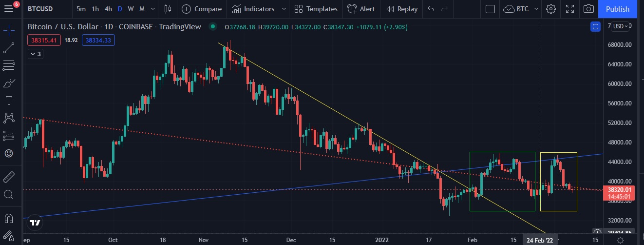Click the blue icon beside USD selector
The image size is (644, 245).
pos(595,26)
